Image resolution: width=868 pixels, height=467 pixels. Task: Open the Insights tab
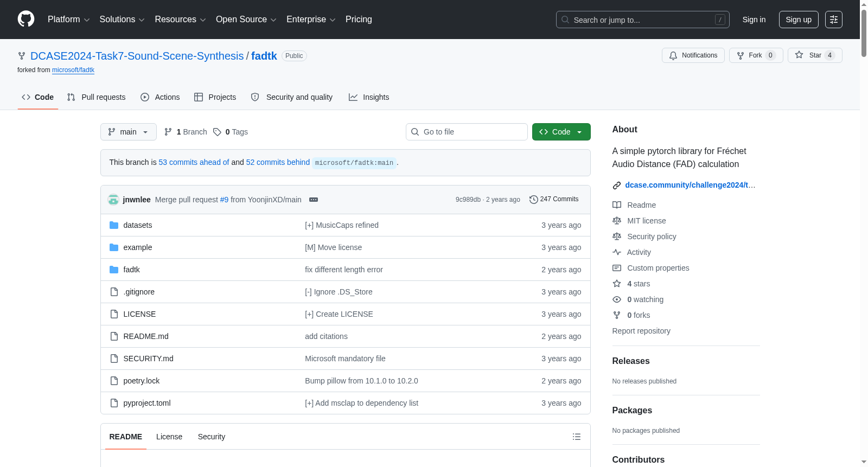coord(369,97)
